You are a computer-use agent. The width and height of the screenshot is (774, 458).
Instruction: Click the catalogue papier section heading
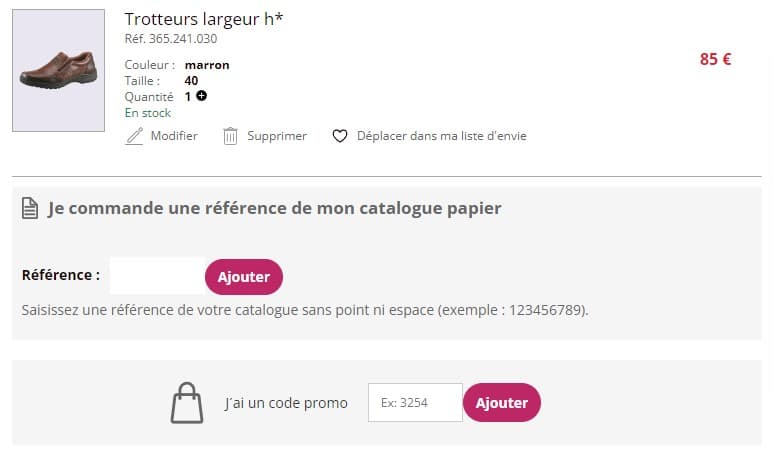(274, 208)
